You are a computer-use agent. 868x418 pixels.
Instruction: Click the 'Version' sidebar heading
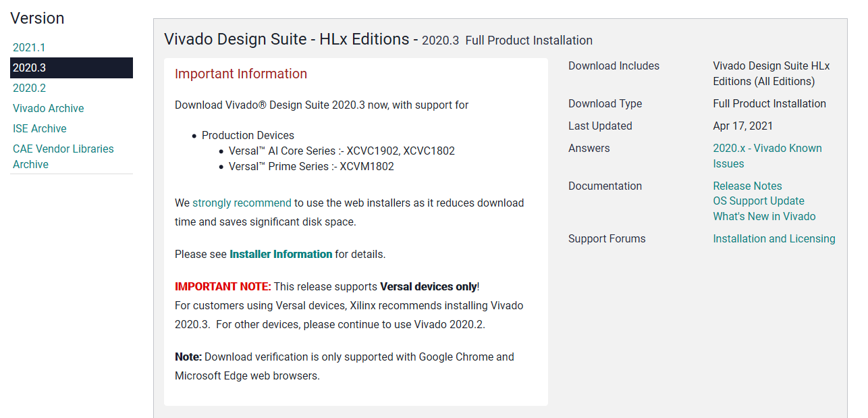[x=37, y=18]
